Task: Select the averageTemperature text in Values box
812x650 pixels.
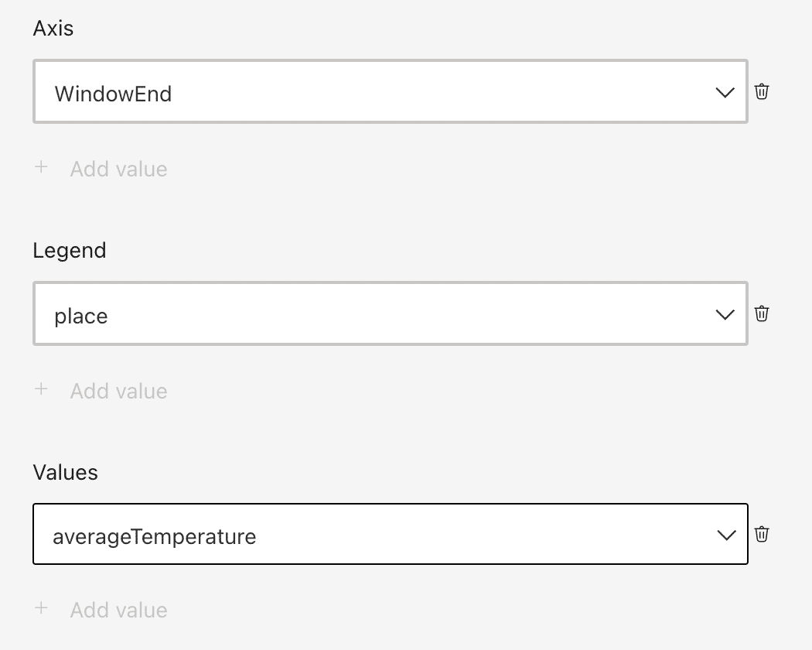Action: click(155, 537)
